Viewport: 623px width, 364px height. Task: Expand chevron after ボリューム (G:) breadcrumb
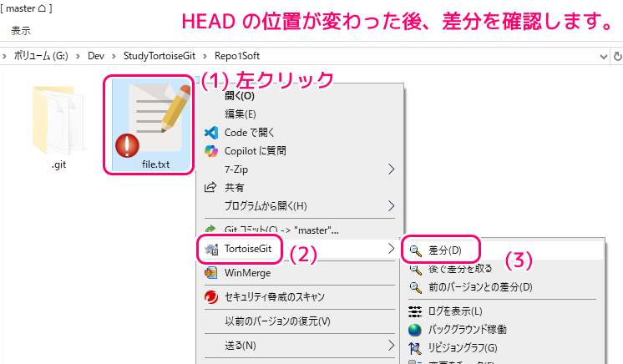(78, 57)
